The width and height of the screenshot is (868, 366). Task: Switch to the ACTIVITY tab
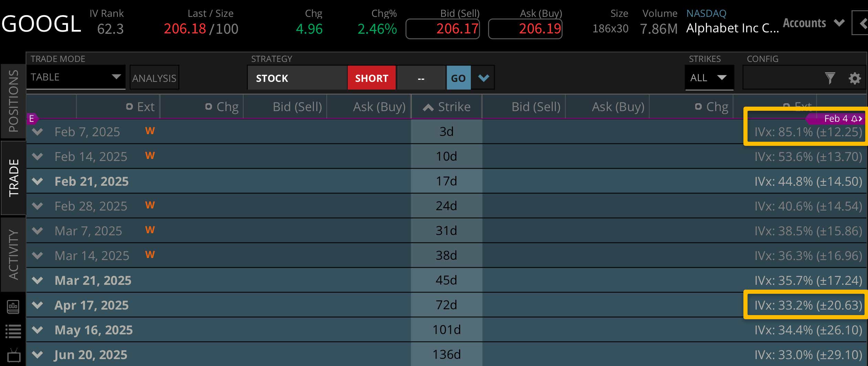coord(13,255)
